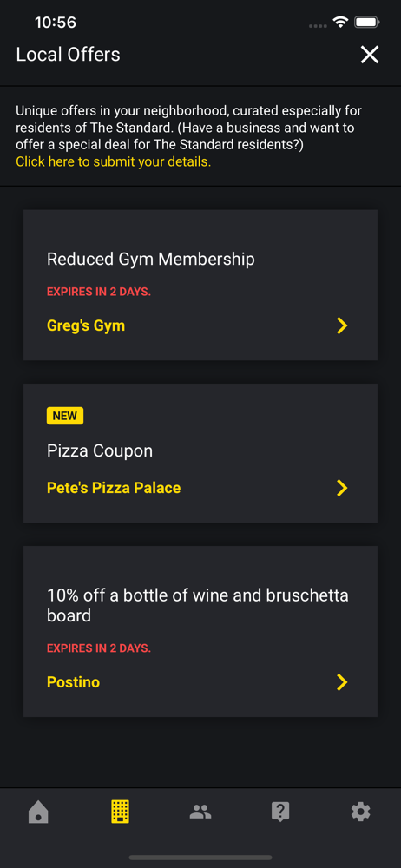This screenshot has width=401, height=868.
Task: Expand the Greg's Gym offer chevron
Action: point(342,325)
